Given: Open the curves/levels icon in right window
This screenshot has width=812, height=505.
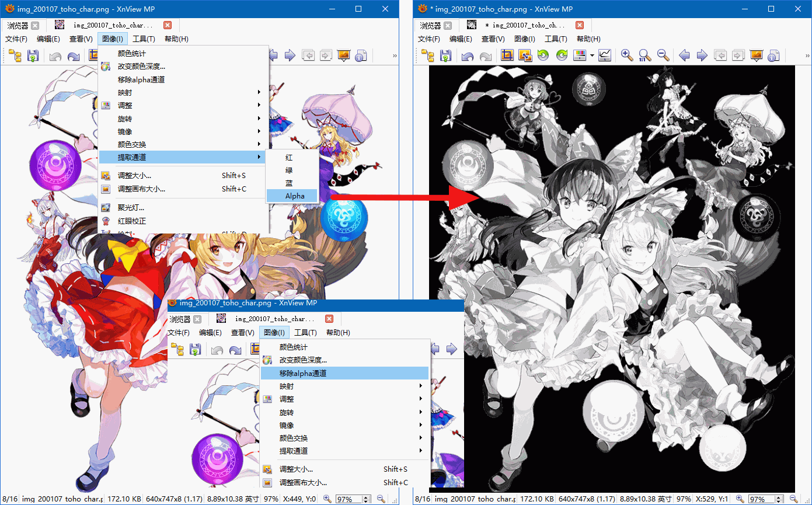Looking at the screenshot, I should pos(605,55).
